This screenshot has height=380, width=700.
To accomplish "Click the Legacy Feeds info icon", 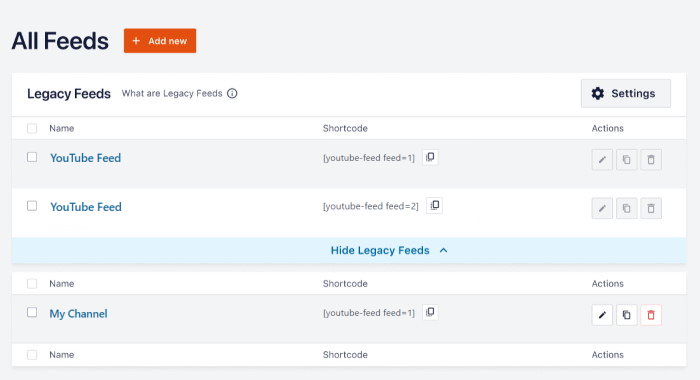I will [232, 93].
